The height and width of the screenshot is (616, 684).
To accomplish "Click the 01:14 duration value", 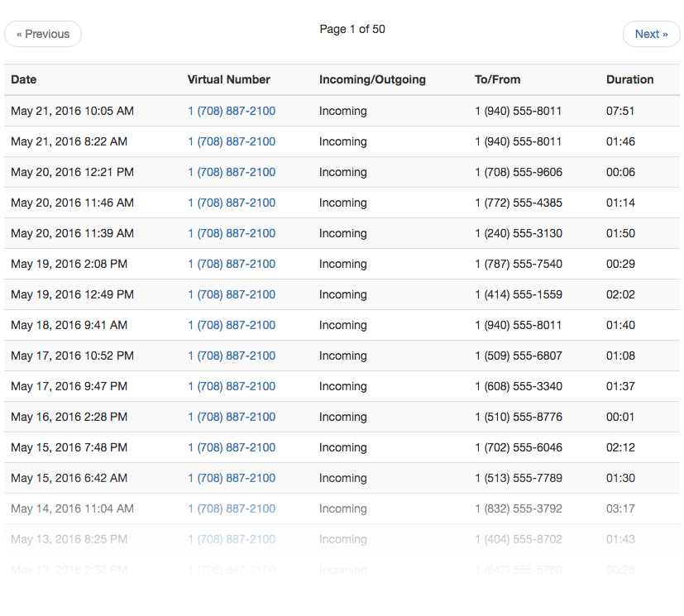I will point(620,203).
